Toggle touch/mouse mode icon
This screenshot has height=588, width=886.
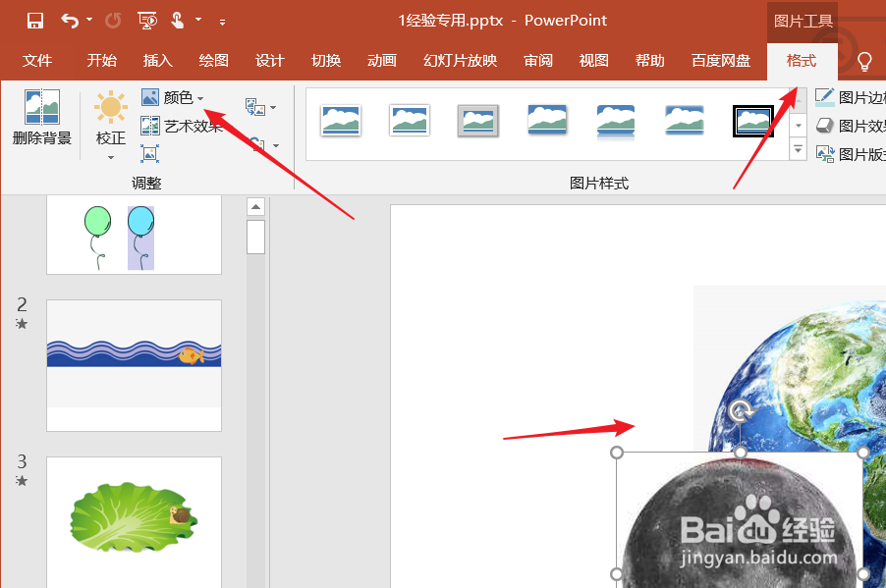tap(178, 22)
